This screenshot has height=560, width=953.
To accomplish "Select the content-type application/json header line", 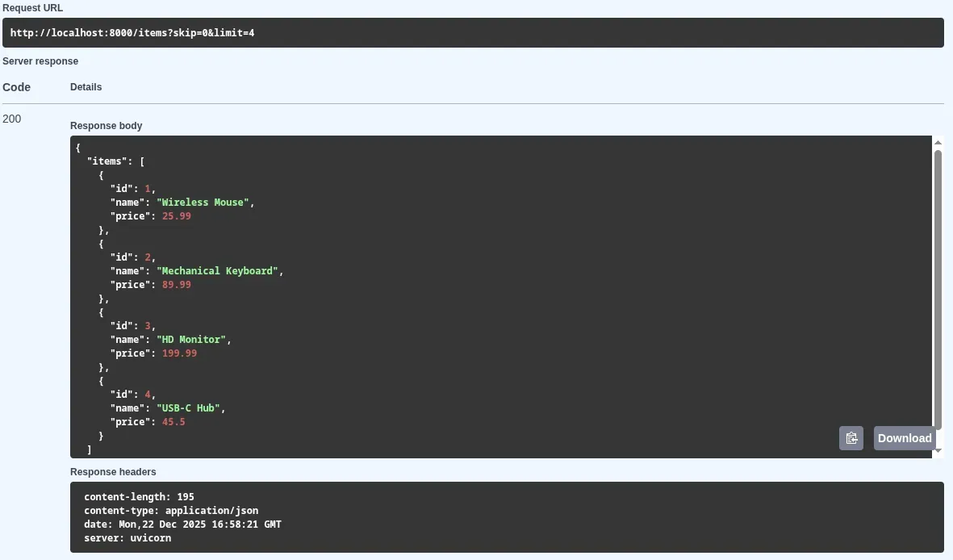I will [x=169, y=510].
